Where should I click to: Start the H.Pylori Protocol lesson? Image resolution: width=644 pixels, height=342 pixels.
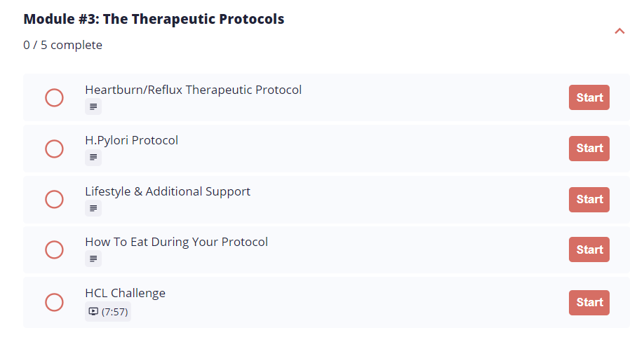(x=589, y=149)
